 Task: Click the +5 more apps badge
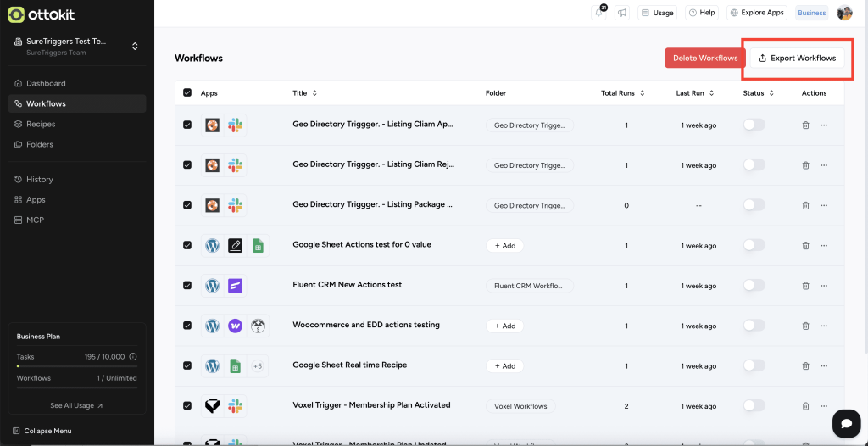pyautogui.click(x=258, y=366)
